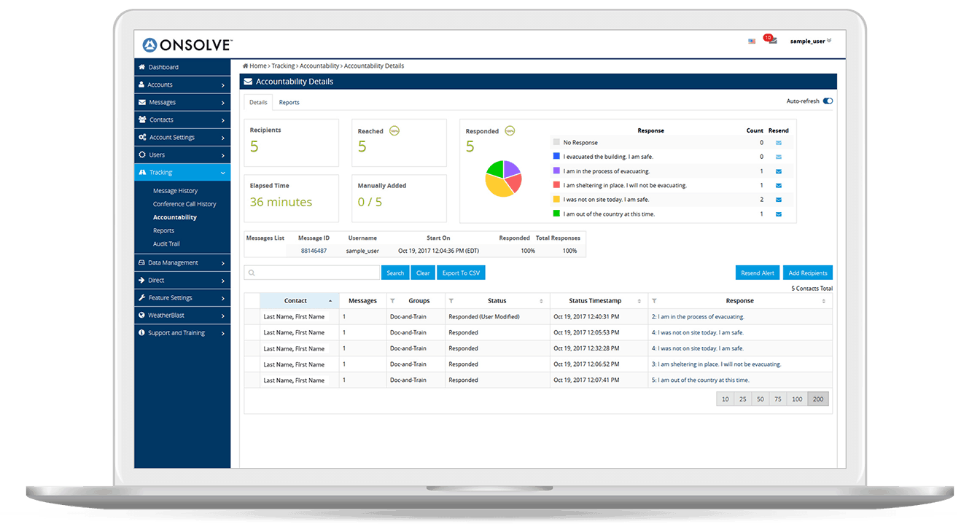Viewport: 980px width, 532px height.
Task: Collapse the Tracking sidebar menu
Action: 182,173
